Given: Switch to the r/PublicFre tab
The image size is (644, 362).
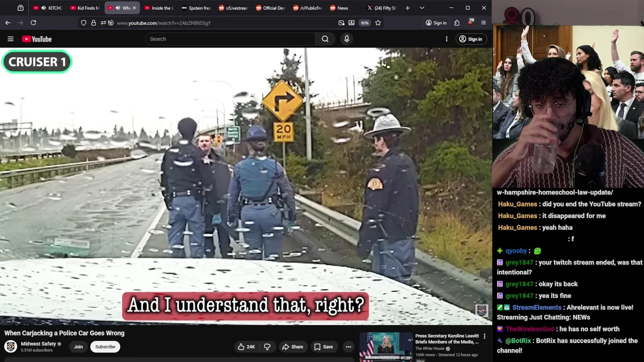Looking at the screenshot, I should [x=308, y=8].
